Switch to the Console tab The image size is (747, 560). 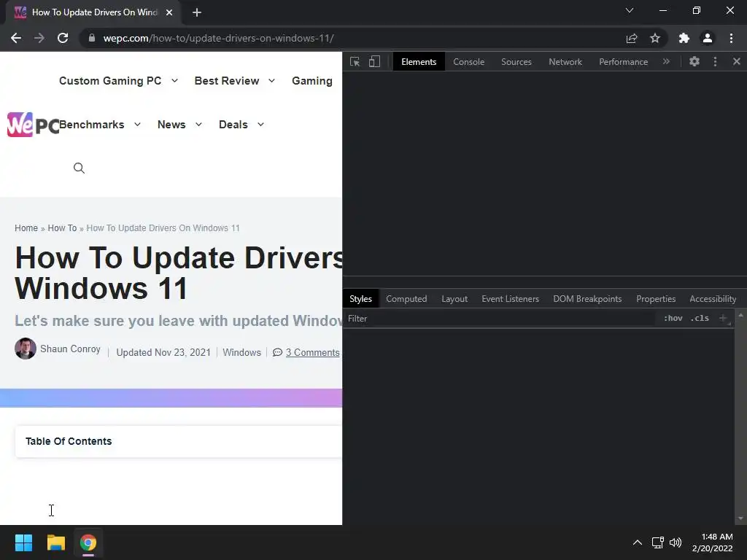point(469,62)
